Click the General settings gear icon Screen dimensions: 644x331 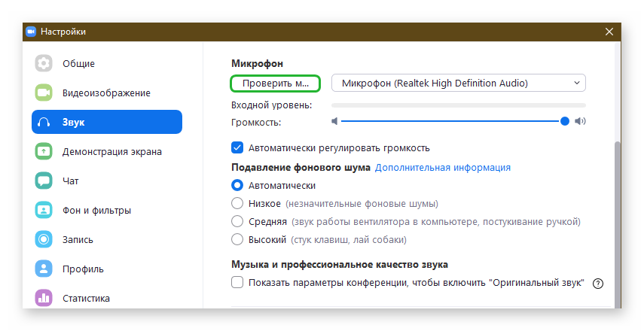point(44,63)
